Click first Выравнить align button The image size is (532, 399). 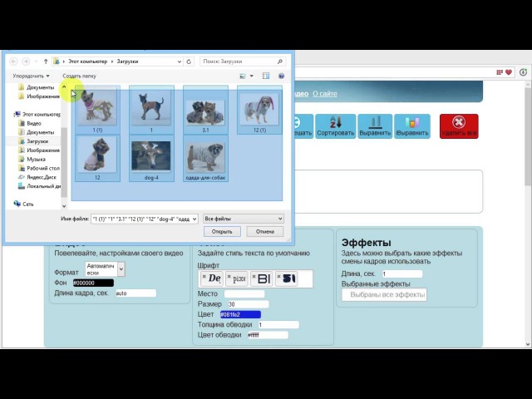click(375, 126)
